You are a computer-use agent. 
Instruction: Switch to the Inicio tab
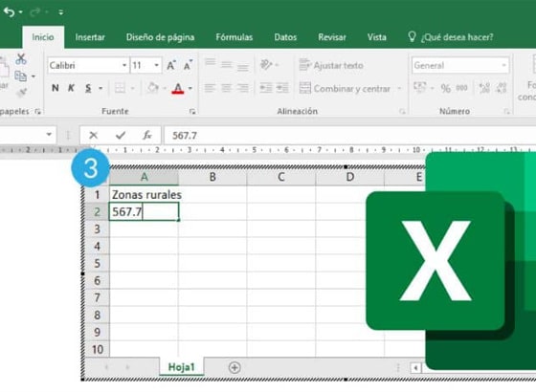tap(43, 37)
